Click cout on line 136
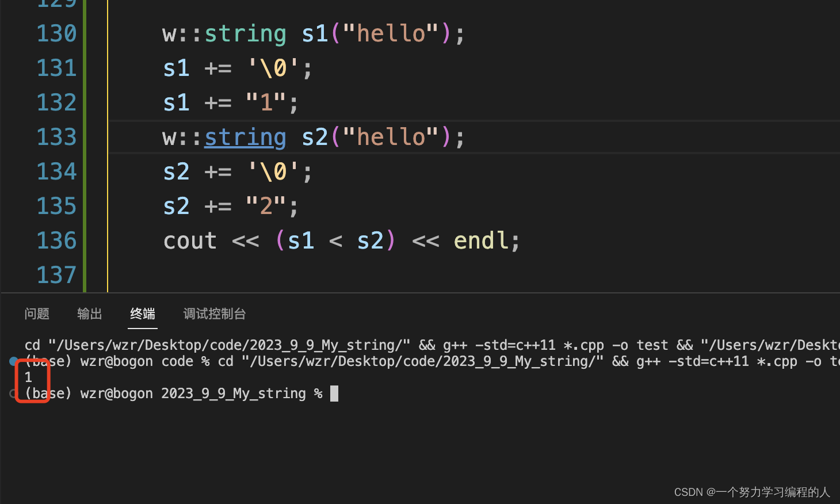Viewport: 840px width, 504px height. point(190,241)
